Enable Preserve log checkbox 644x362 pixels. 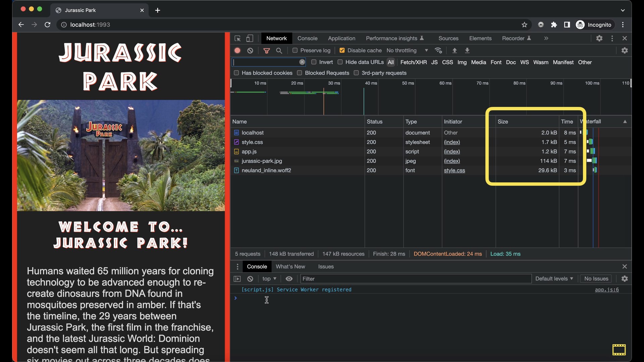295,51
